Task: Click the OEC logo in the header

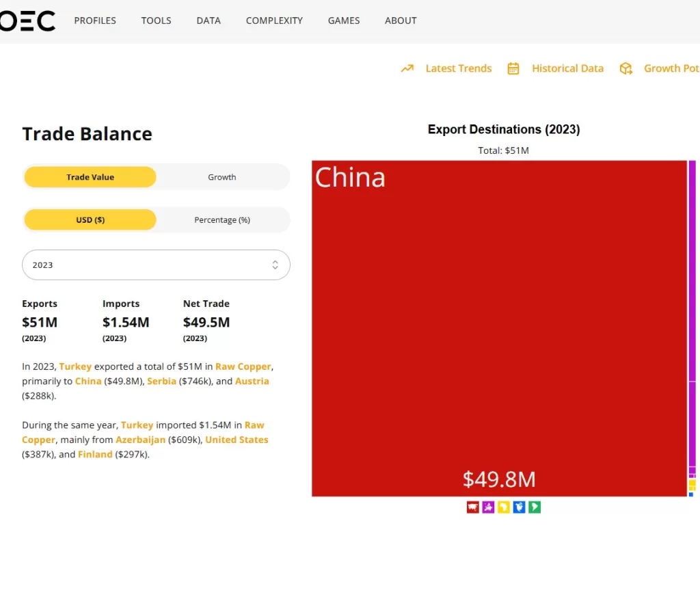Action: click(27, 21)
